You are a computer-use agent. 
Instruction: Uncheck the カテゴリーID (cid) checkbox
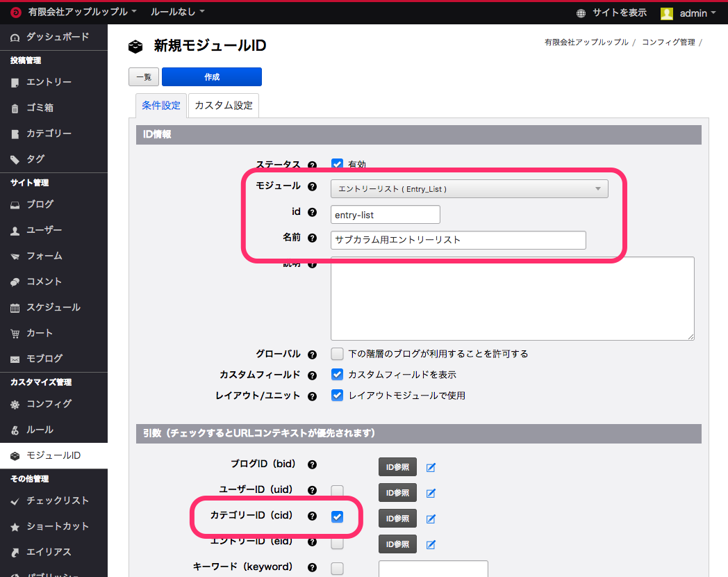(337, 517)
